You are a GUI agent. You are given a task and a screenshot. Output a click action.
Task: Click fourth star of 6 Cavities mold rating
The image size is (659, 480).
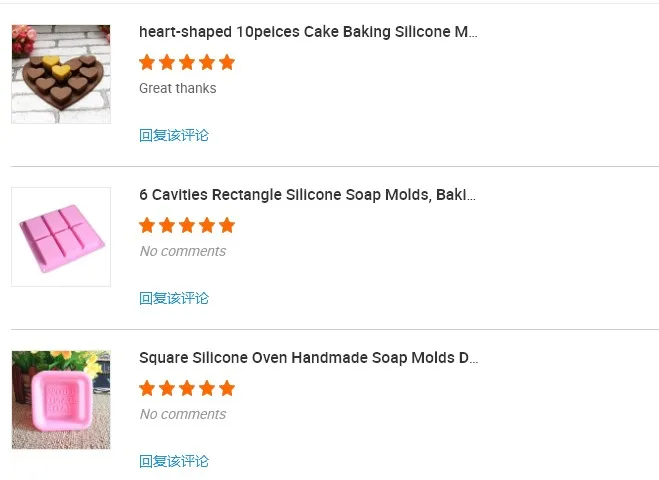[x=207, y=225]
